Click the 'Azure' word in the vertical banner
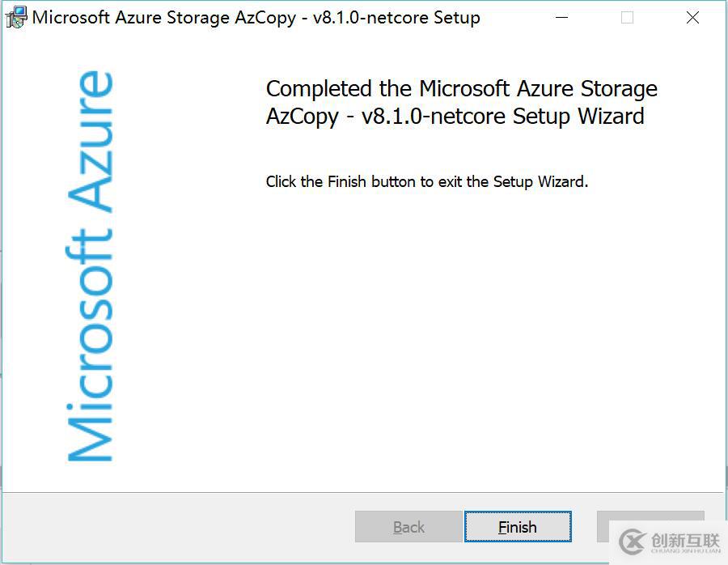 pyautogui.click(x=91, y=141)
